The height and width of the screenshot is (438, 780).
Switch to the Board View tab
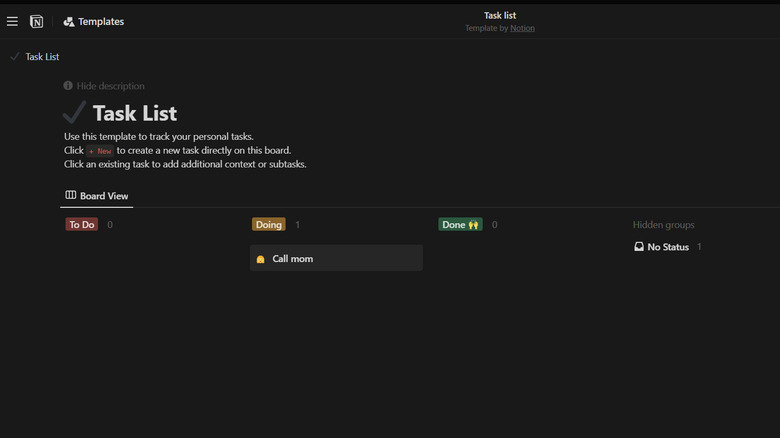pos(97,196)
